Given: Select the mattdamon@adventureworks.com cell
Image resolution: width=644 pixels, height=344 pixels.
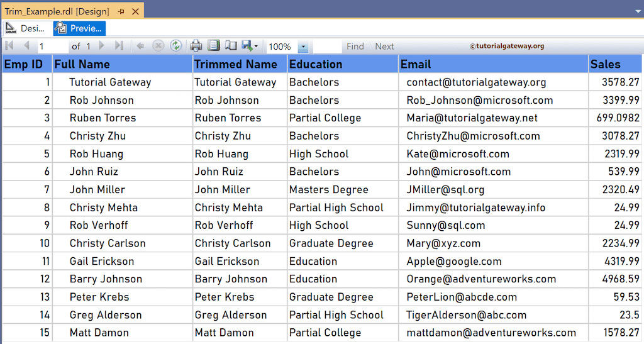Looking at the screenshot, I should [x=494, y=333].
